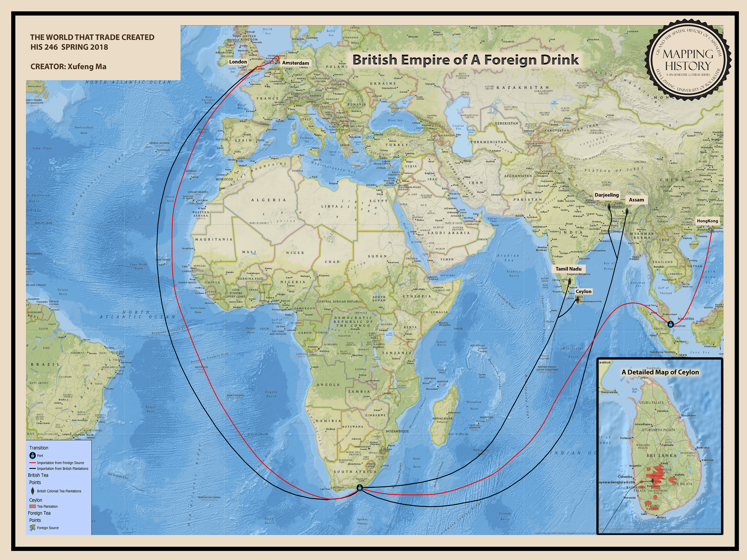Screen dimensions: 747x560
Task: Click the legend text 'Importation from British Plantations'
Action: [x=62, y=469]
